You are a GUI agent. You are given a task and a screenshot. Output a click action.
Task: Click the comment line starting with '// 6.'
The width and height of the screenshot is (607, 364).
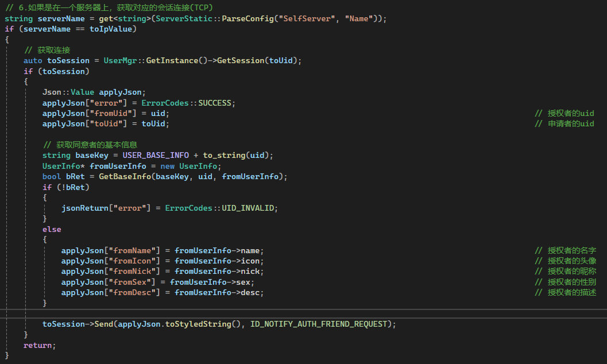click(109, 7)
